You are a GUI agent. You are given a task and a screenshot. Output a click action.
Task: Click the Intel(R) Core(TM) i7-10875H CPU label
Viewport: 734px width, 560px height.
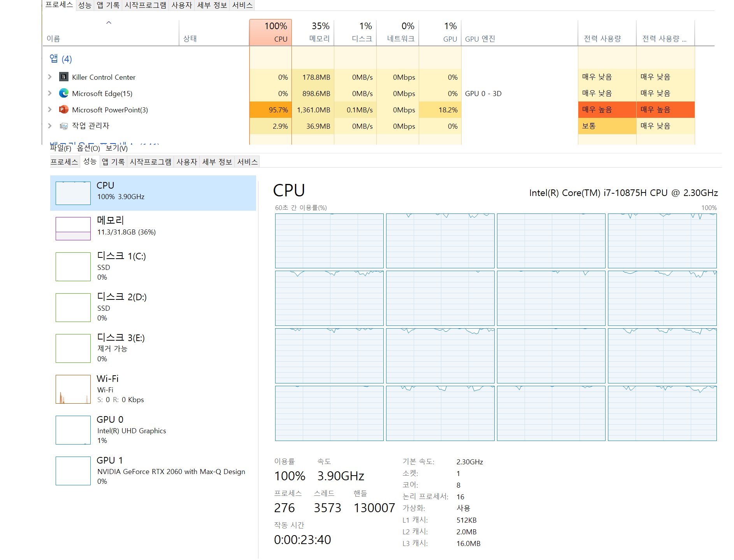[x=623, y=193]
